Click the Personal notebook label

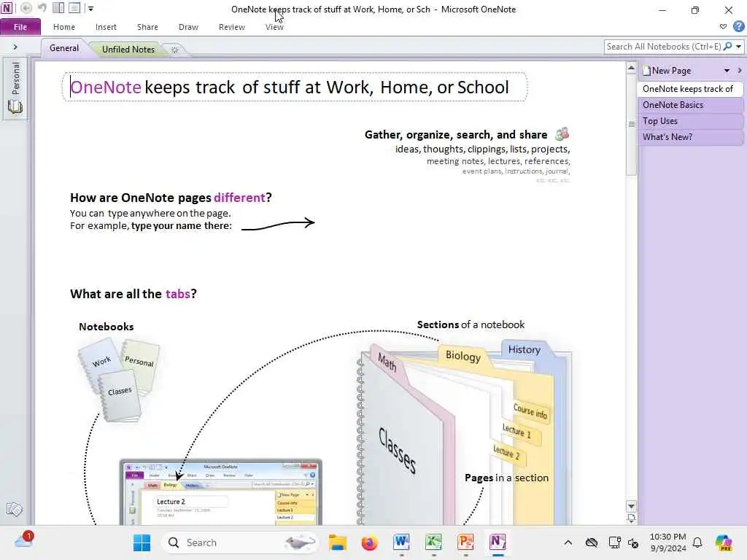[16, 78]
